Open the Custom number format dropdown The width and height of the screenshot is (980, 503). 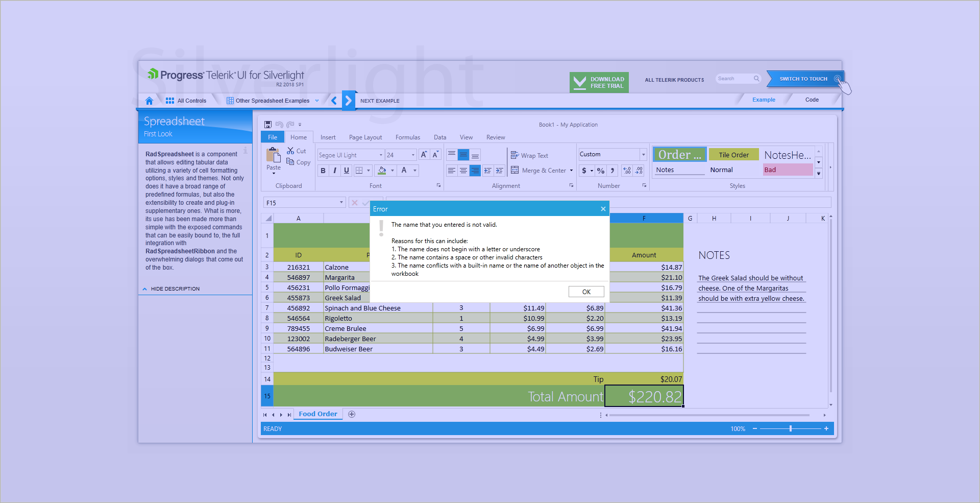[x=643, y=154]
